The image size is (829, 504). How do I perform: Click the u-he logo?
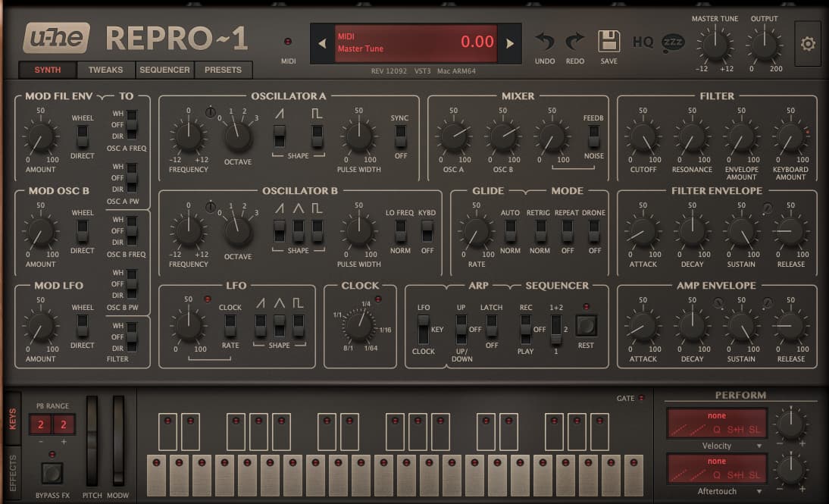pyautogui.click(x=56, y=38)
